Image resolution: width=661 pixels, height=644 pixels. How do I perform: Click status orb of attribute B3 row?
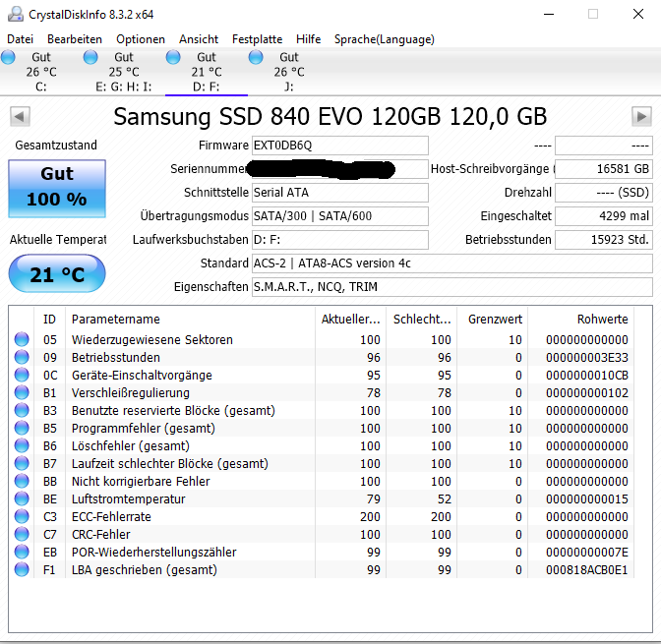22,410
